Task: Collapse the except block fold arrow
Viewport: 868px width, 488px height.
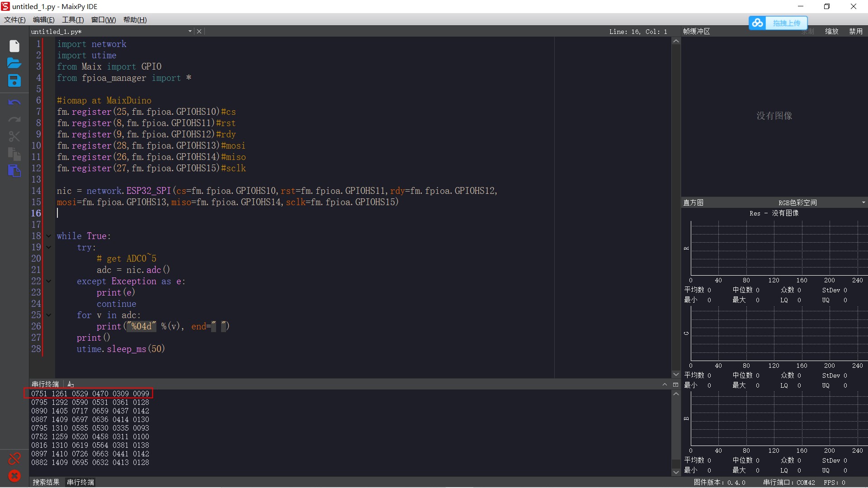Action: point(48,281)
